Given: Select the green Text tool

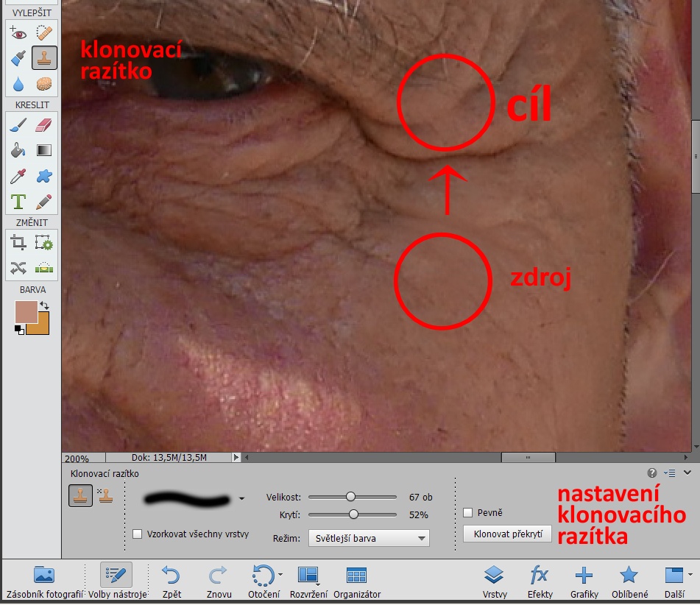Looking at the screenshot, I should click(18, 201).
